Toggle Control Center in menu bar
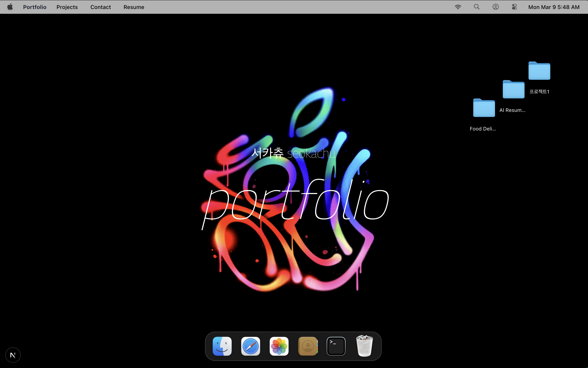Screen dimensions: 588x368 (x=514, y=7)
